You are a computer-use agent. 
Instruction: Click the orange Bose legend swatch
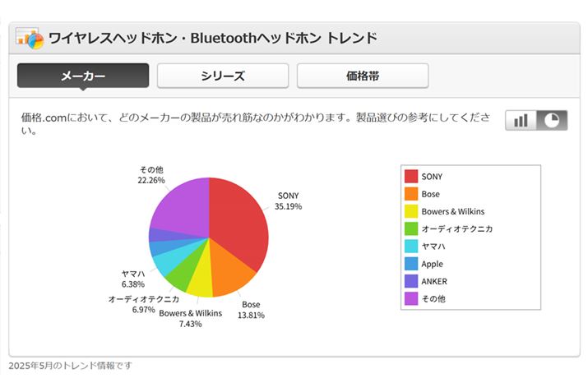[411, 194]
